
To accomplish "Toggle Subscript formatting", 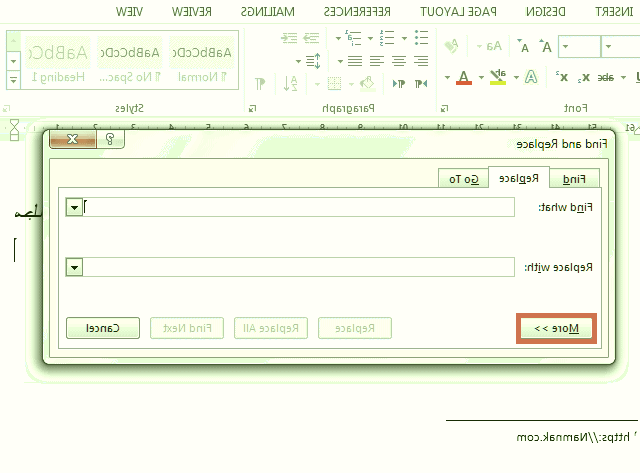I will click(x=584, y=77).
